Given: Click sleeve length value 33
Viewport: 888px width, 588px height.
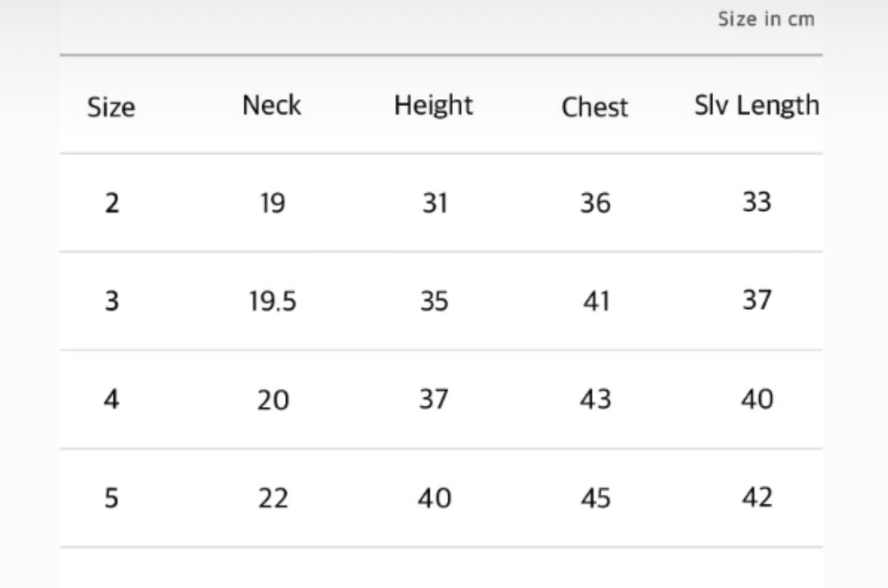Looking at the screenshot, I should [756, 203].
